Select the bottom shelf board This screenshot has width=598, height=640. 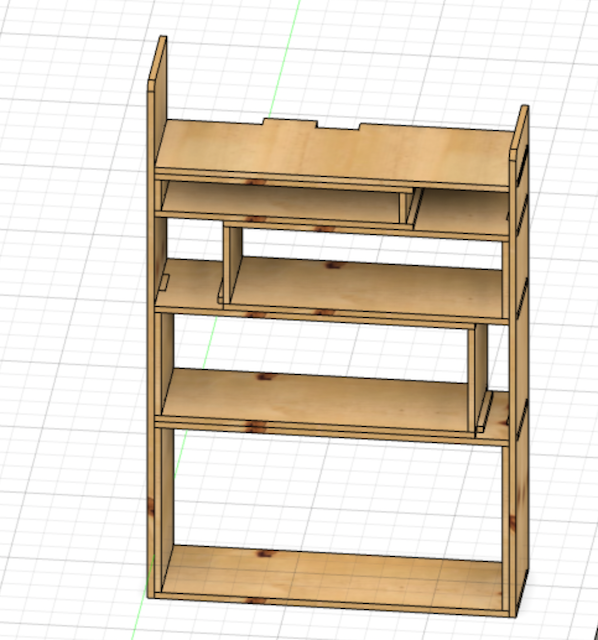coord(333,580)
